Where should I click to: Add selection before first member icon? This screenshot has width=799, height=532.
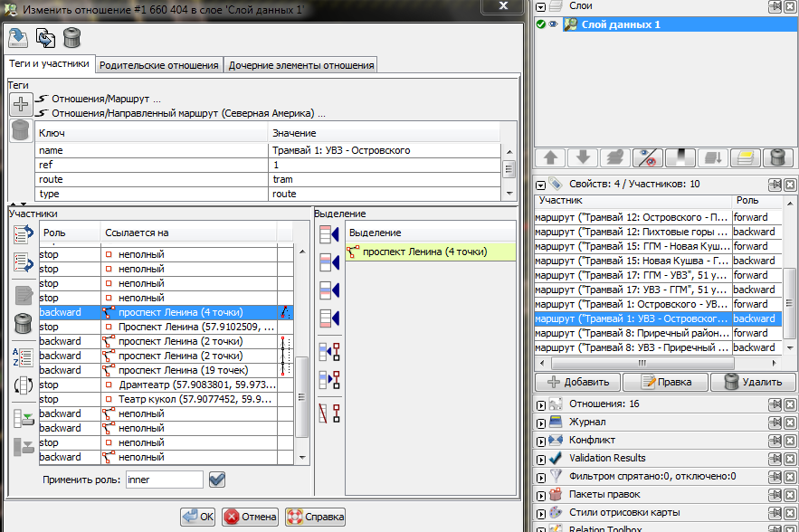(x=328, y=234)
